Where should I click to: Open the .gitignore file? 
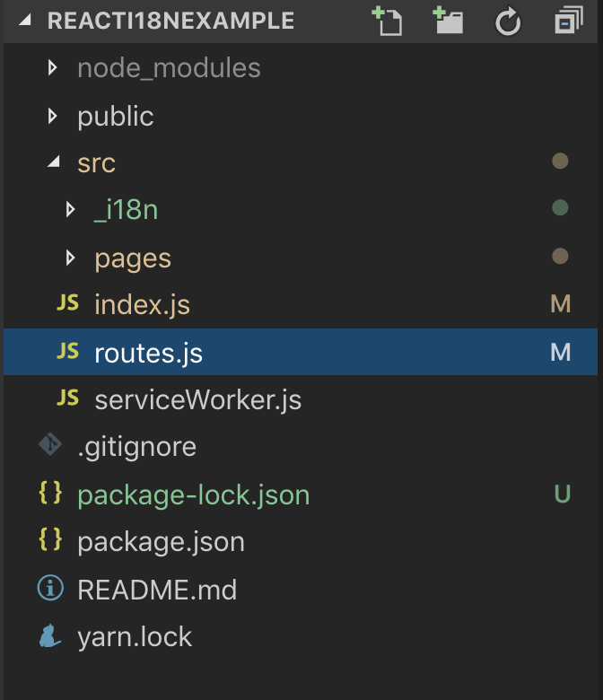coord(137,447)
